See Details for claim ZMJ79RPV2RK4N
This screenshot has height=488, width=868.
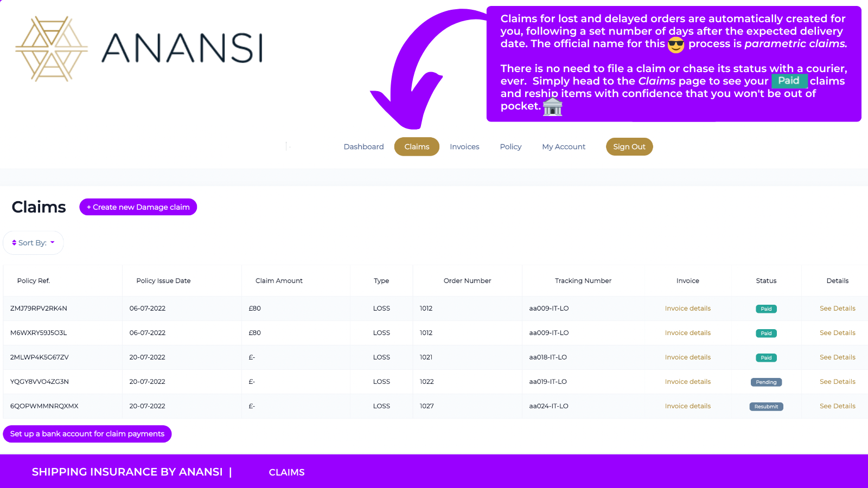[838, 309]
